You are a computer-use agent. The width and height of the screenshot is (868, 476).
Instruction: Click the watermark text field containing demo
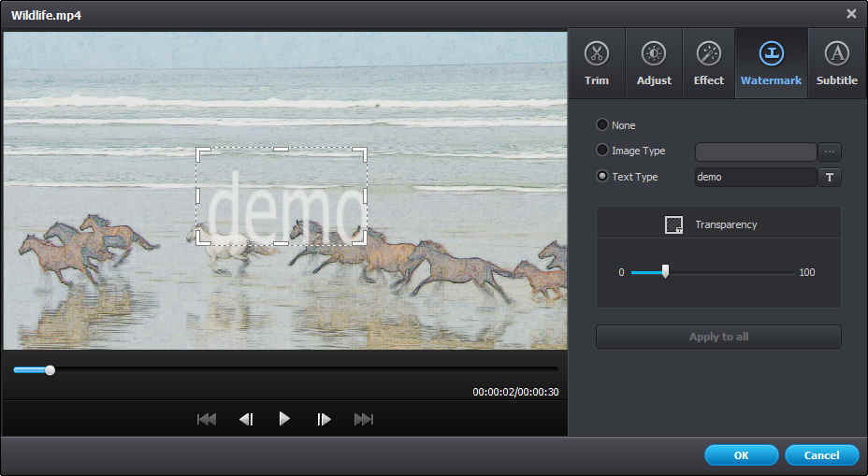(756, 177)
